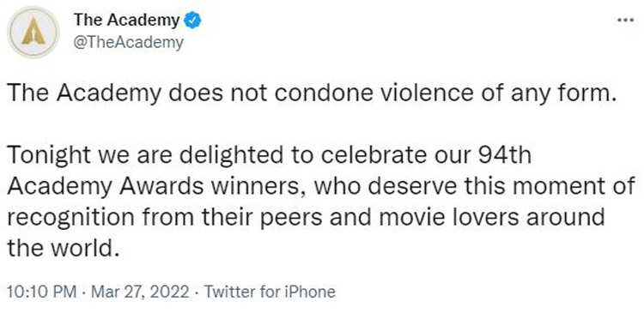Open the Twitter for iPhone source link
Screen dimensions: 644x313
(x=270, y=292)
